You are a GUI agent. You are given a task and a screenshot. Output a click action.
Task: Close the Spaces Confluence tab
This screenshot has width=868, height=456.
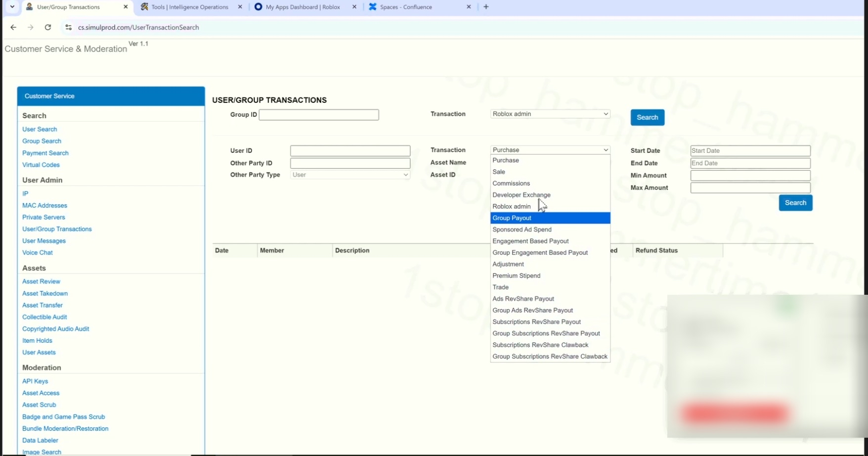pos(469,7)
